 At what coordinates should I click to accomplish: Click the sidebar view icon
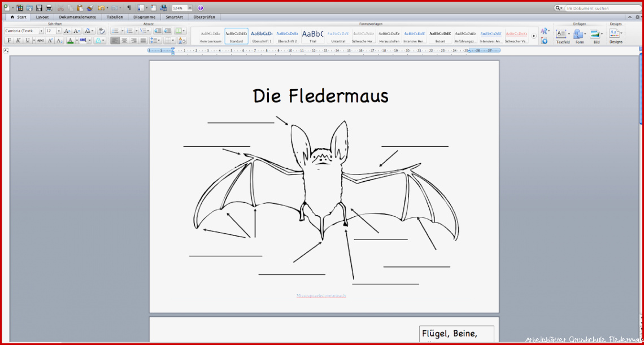(x=141, y=8)
